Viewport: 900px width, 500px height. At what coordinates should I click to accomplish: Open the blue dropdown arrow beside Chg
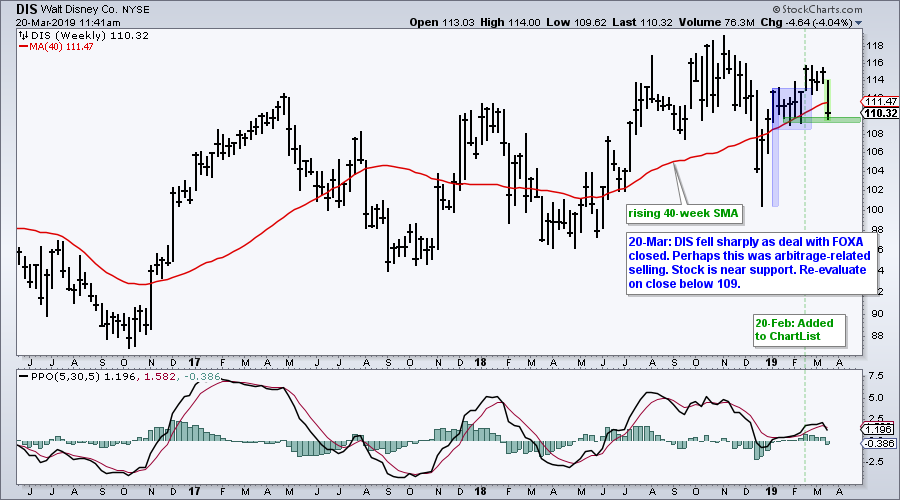click(x=859, y=23)
